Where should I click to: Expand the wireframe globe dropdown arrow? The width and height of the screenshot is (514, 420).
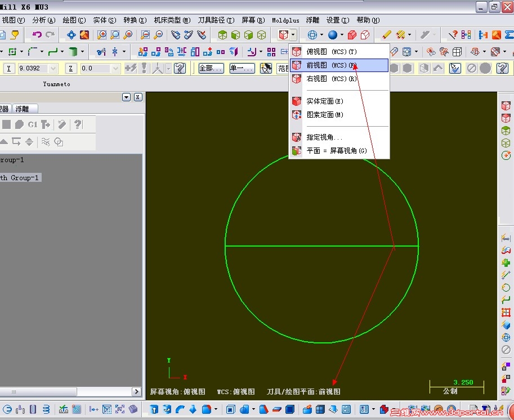click(321, 34)
